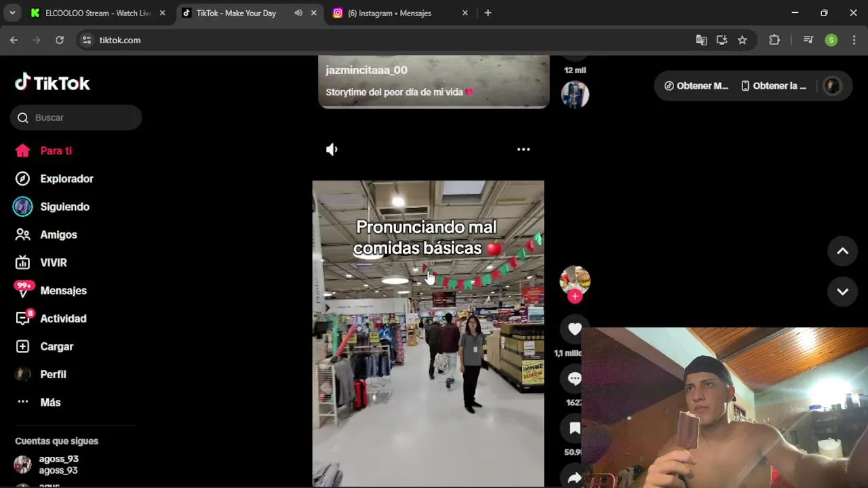This screenshot has width=868, height=488.
Task: Open the site information icon
Action: [86, 40]
